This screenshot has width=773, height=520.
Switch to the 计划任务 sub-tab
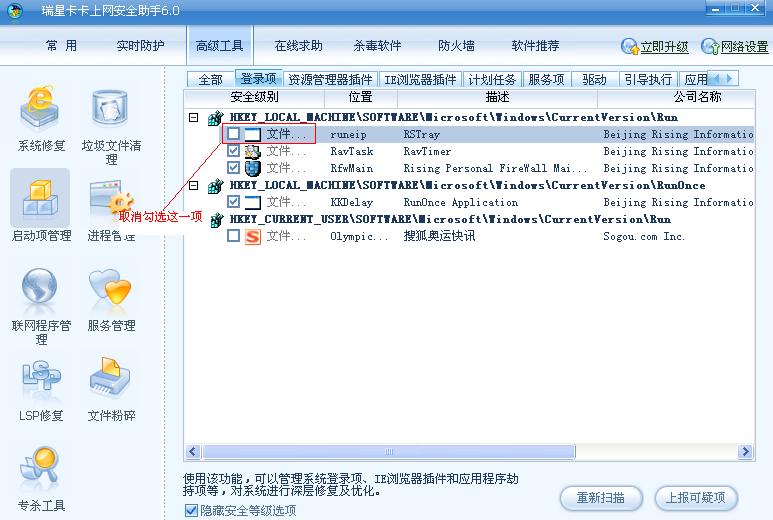[492, 79]
